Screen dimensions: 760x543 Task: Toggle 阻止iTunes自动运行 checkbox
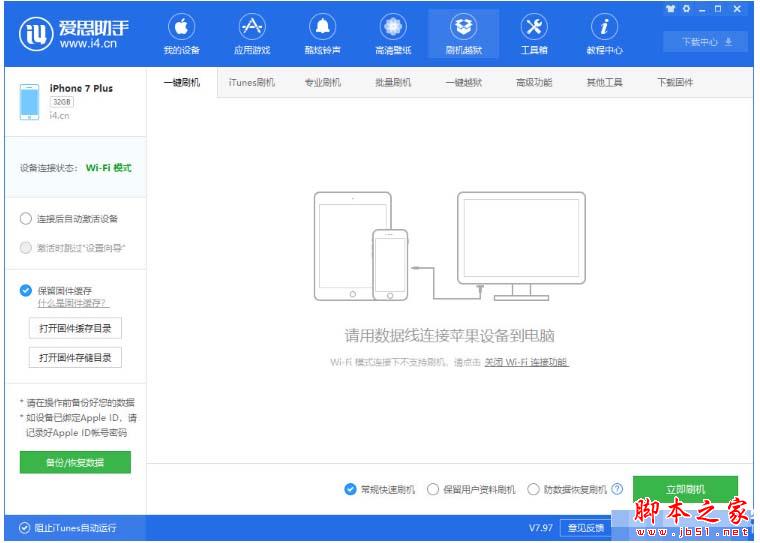coord(24,528)
